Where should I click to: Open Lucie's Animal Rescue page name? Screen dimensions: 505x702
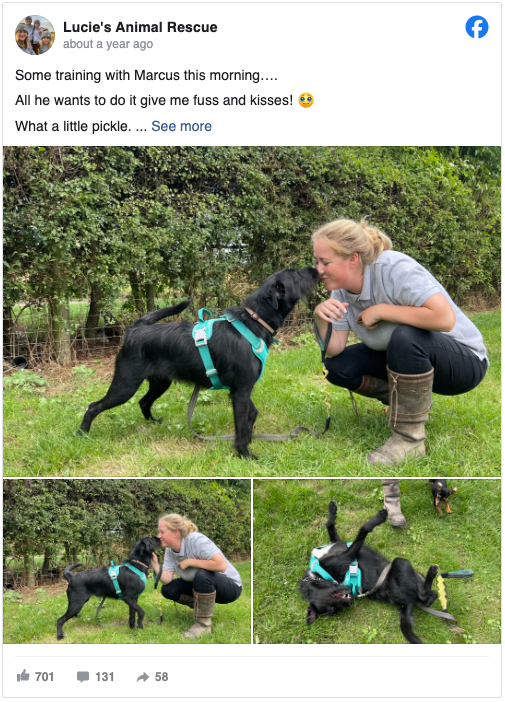tap(140, 27)
